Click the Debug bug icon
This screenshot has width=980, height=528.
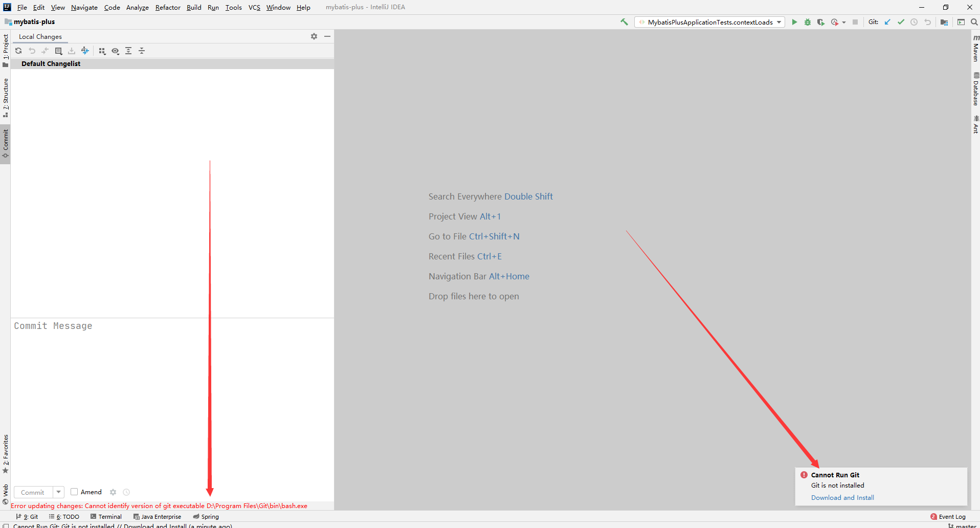tap(808, 22)
